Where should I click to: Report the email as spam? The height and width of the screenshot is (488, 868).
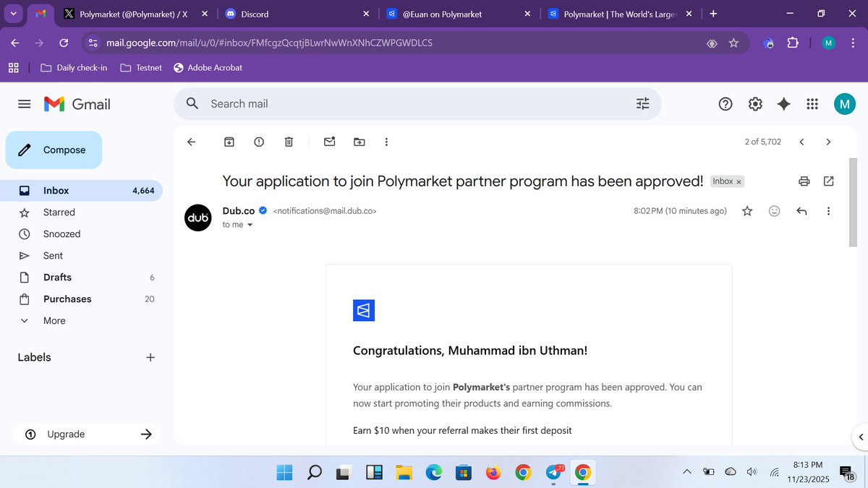point(258,142)
